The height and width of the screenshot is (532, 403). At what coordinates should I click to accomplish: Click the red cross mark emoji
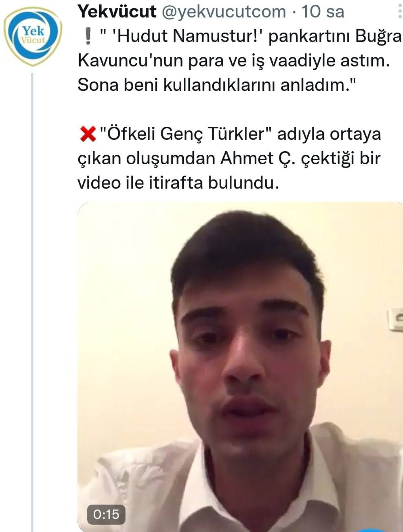pos(88,134)
